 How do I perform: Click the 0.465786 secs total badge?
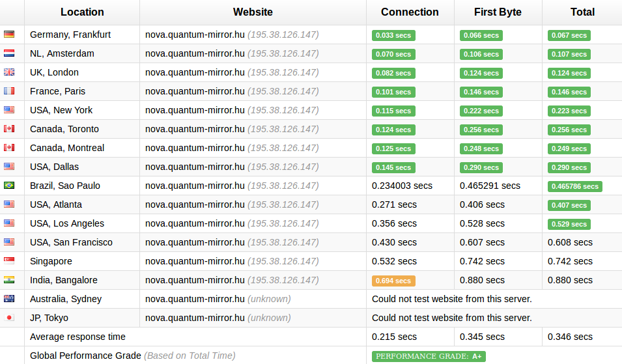(x=575, y=186)
